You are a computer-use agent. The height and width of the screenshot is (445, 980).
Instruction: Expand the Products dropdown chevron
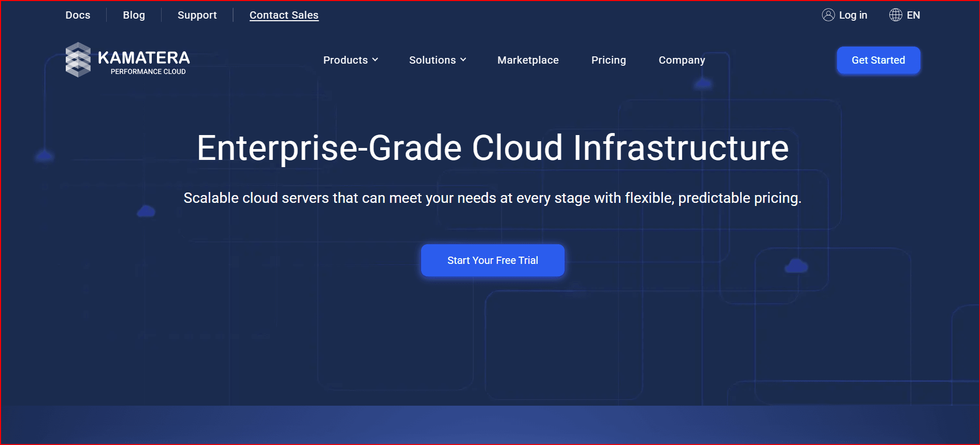[376, 60]
